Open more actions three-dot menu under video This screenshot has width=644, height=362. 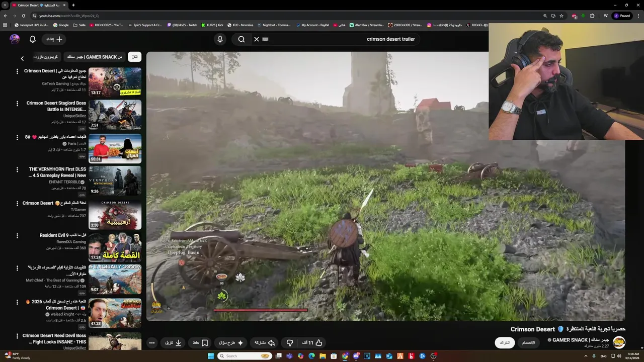click(x=151, y=343)
